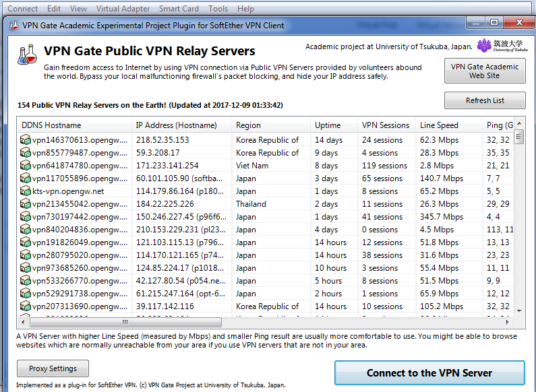The width and height of the screenshot is (536, 392).
Task: Sort by Region column header
Action: tap(271, 125)
